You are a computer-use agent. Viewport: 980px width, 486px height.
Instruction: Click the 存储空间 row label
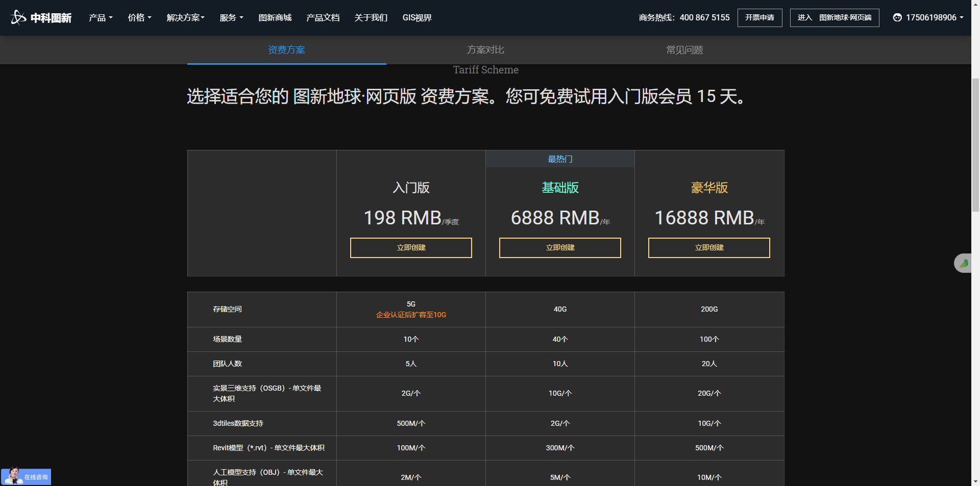click(227, 309)
